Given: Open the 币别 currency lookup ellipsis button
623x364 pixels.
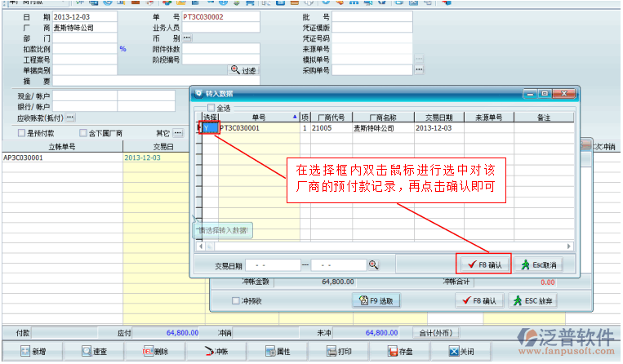Looking at the screenshot, I should click(187, 38).
